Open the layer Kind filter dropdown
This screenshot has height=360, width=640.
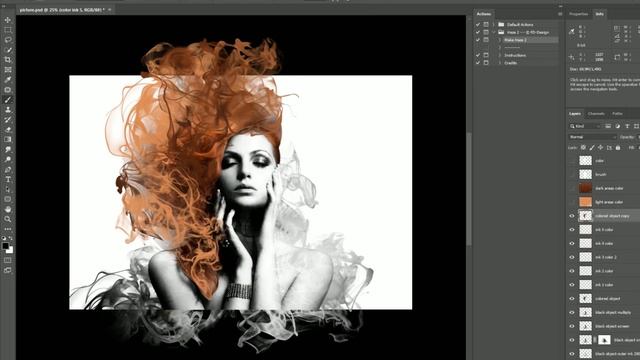point(586,126)
